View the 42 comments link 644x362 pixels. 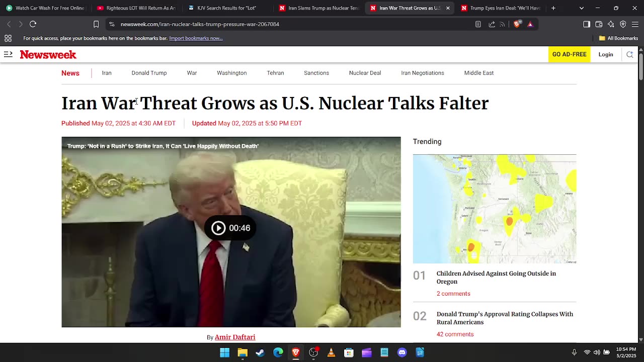click(455, 334)
